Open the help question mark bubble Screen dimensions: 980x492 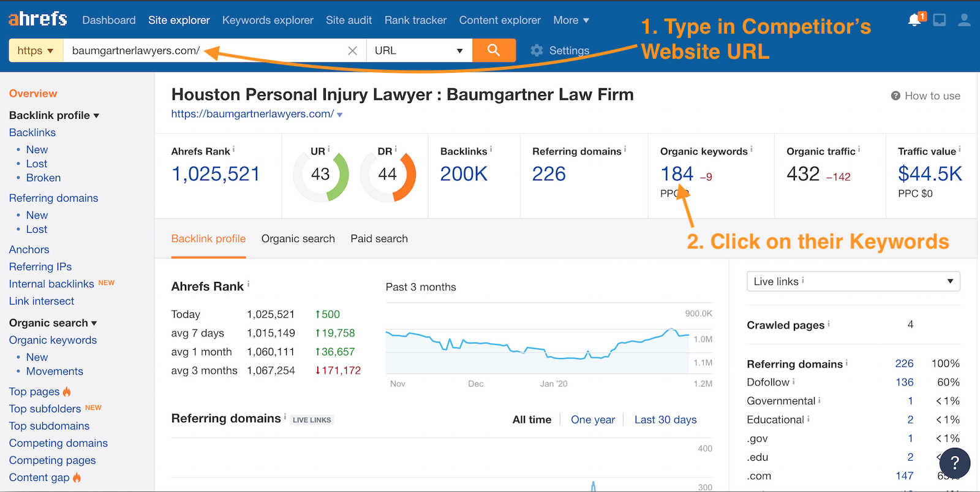(955, 463)
